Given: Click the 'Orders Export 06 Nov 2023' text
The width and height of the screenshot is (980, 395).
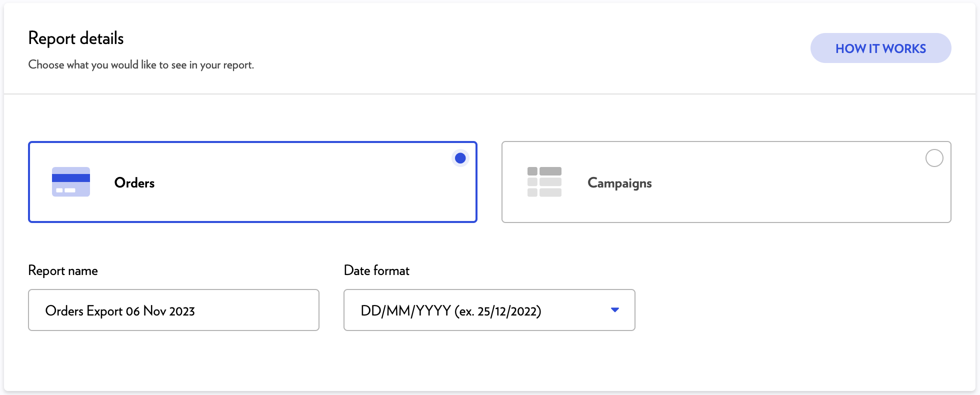Looking at the screenshot, I should click(120, 311).
